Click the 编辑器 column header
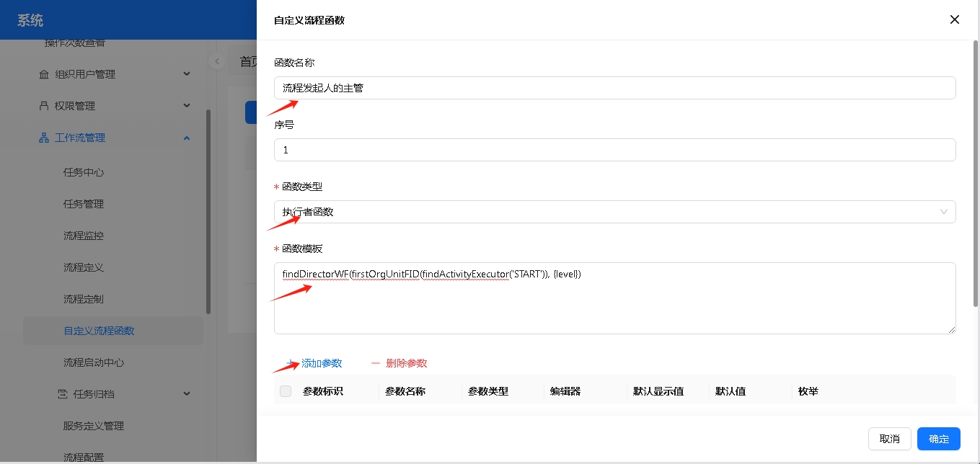This screenshot has width=980, height=464. [565, 391]
